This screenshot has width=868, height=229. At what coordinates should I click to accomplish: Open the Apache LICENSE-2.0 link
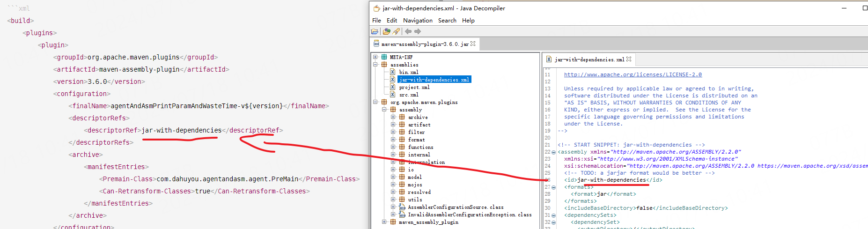(633, 74)
